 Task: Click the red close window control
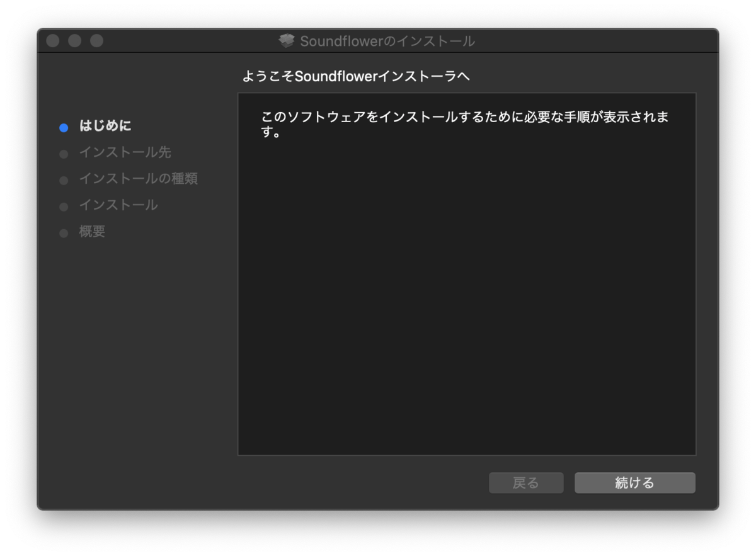click(53, 40)
